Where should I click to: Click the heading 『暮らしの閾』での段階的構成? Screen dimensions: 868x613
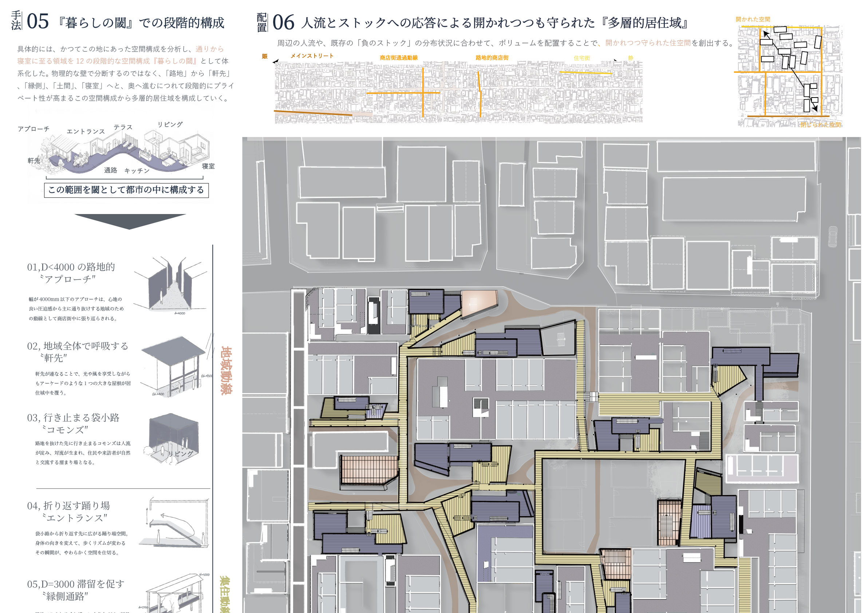pyautogui.click(x=141, y=23)
